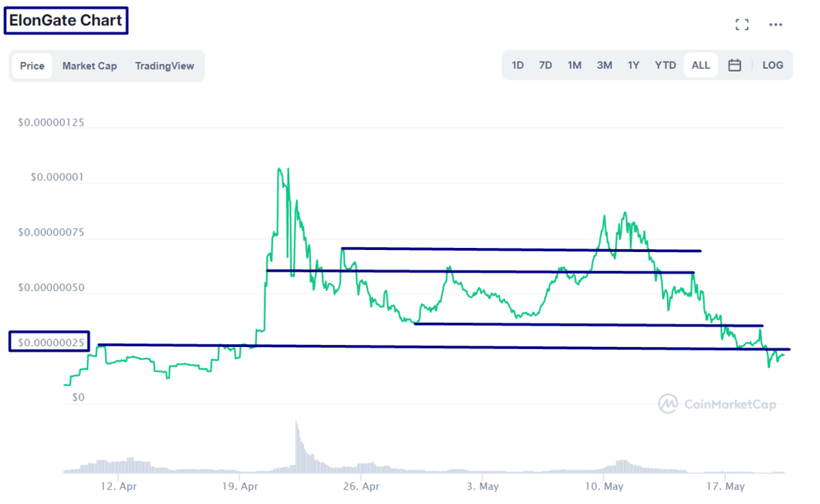Open fullscreen chart view icon
Viewport: 820px width, 504px height.
[x=741, y=25]
